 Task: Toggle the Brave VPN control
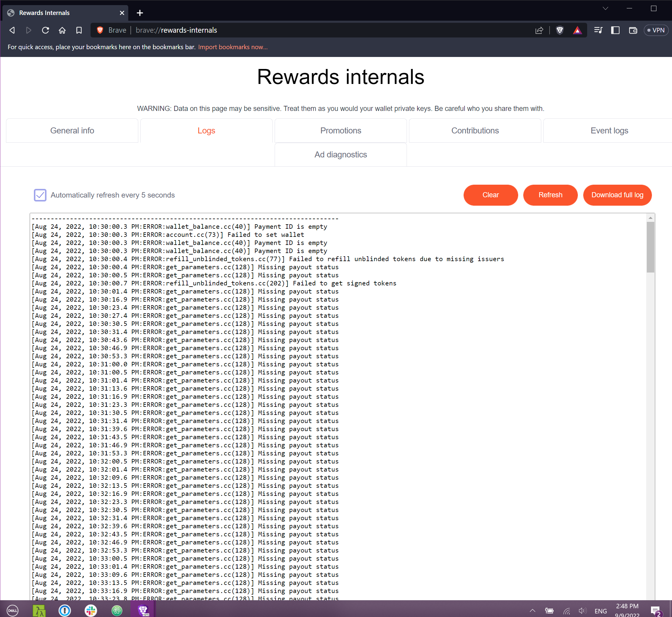656,30
